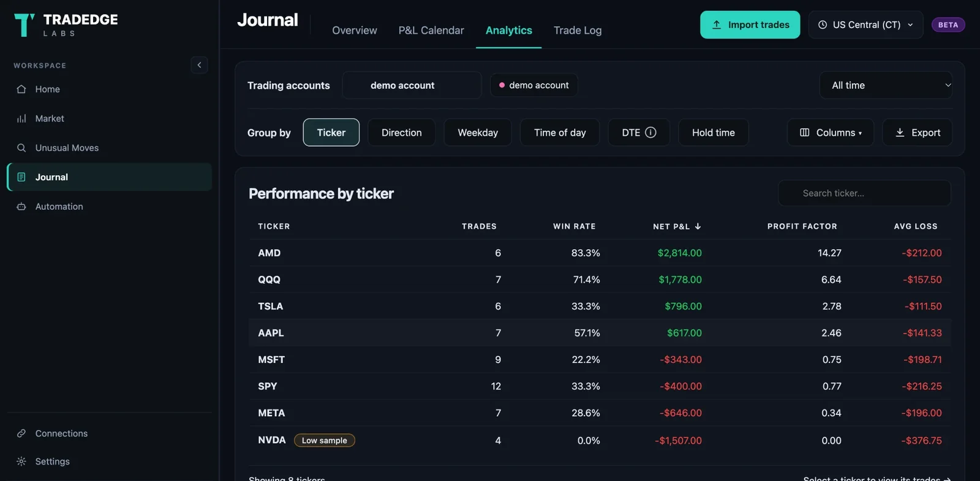Sort by AVG LOSS column header
The width and height of the screenshot is (980, 481).
tap(916, 226)
